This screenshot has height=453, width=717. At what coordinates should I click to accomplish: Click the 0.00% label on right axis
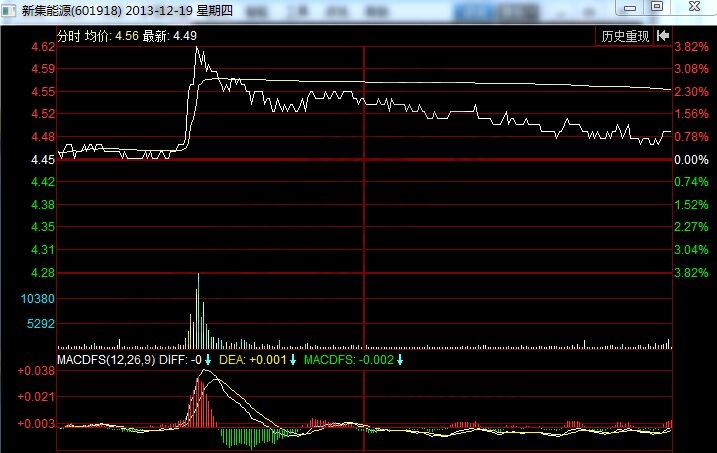click(x=691, y=160)
